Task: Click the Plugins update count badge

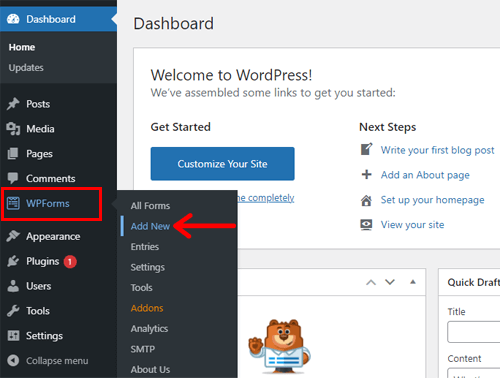Action: click(70, 261)
